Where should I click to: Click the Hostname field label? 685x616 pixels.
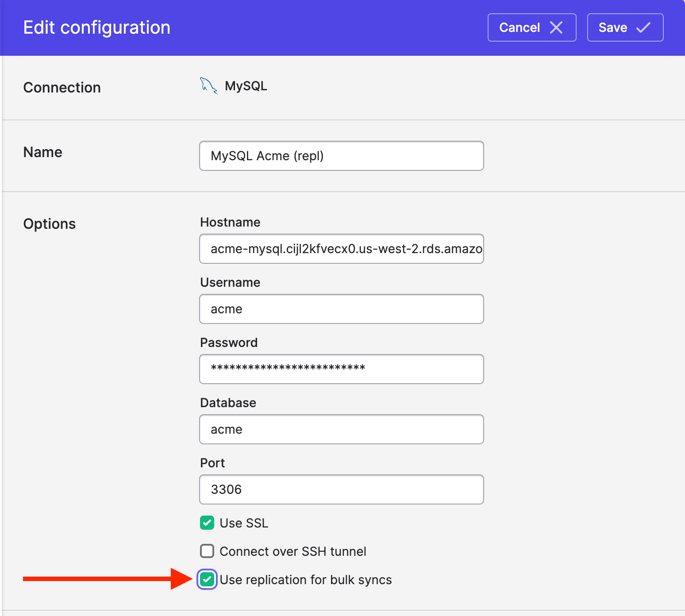(x=230, y=222)
